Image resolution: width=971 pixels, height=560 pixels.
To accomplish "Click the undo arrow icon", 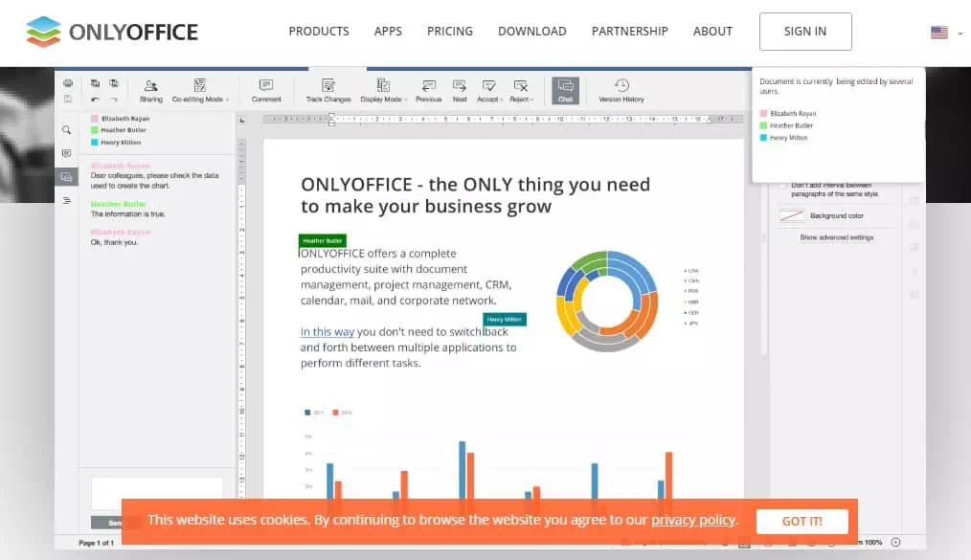I will click(x=95, y=99).
